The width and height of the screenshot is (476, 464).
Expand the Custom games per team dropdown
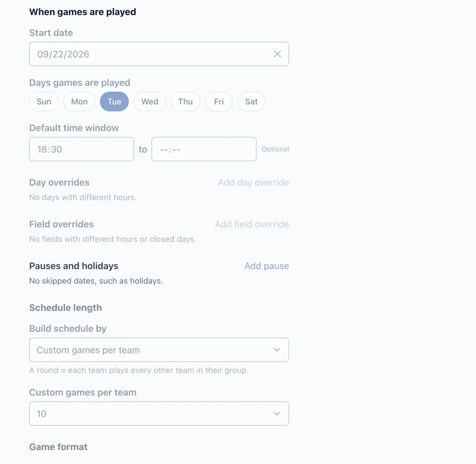click(159, 350)
